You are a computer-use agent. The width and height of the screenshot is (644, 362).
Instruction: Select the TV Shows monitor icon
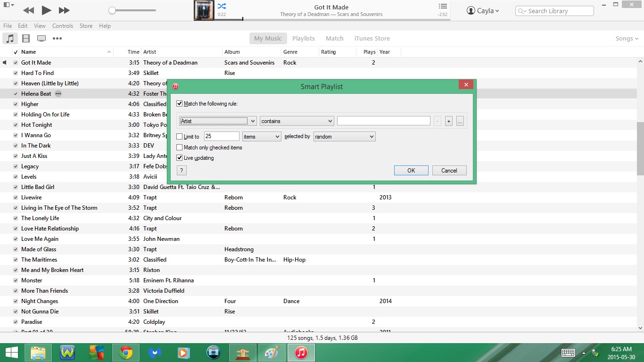(x=41, y=39)
